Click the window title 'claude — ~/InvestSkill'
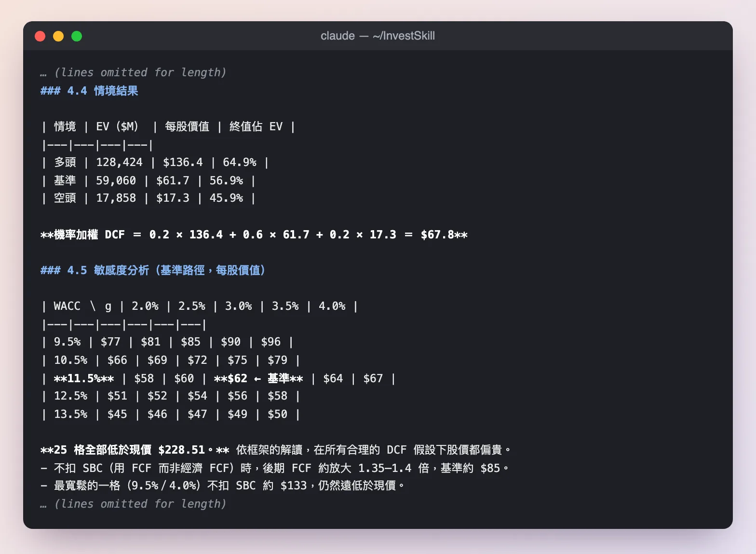 coord(378,36)
